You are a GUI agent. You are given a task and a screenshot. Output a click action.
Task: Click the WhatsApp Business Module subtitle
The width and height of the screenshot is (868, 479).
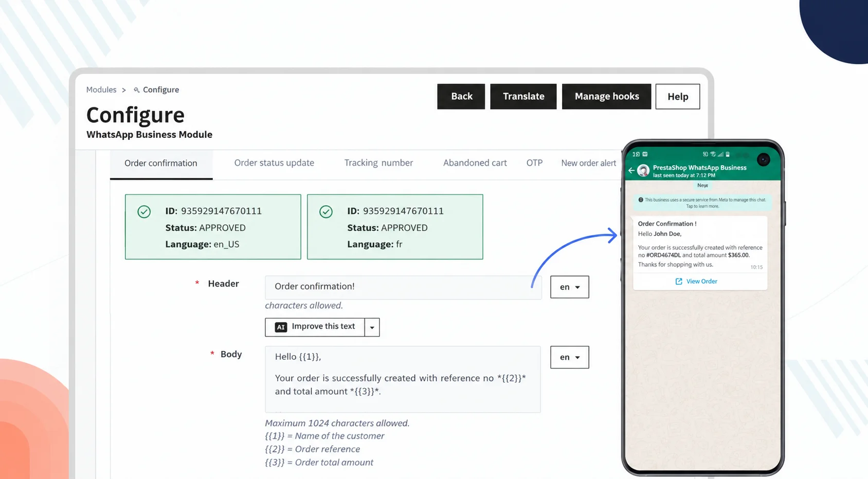click(x=149, y=135)
